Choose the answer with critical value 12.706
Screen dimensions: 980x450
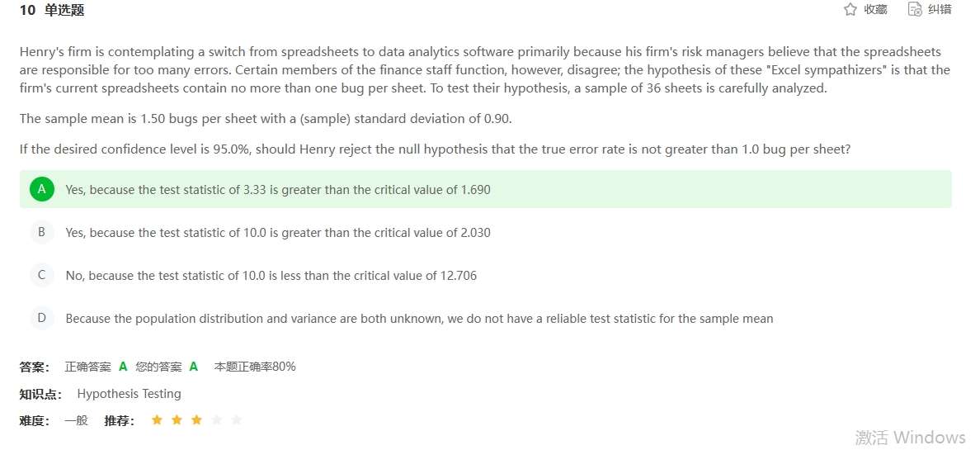[271, 276]
